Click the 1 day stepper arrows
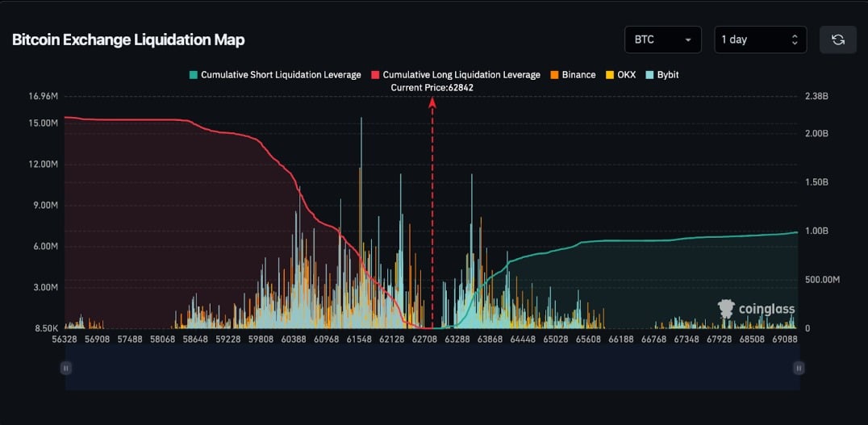The height and width of the screenshot is (425, 868). point(795,40)
